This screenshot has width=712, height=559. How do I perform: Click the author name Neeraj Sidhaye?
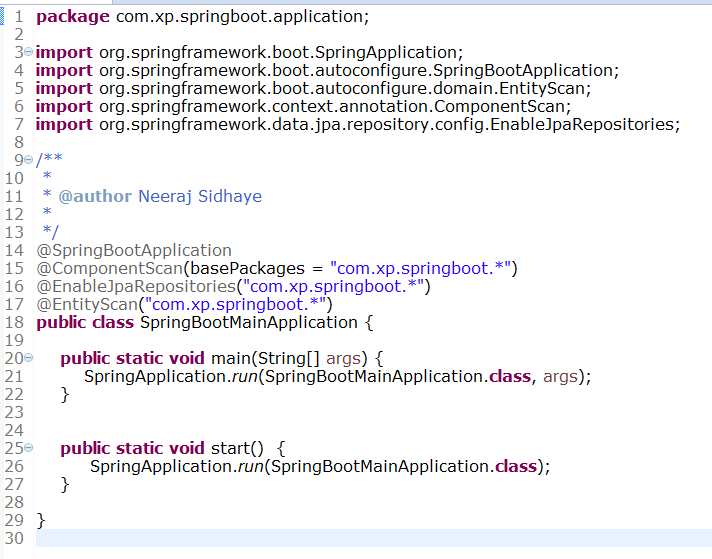click(200, 196)
